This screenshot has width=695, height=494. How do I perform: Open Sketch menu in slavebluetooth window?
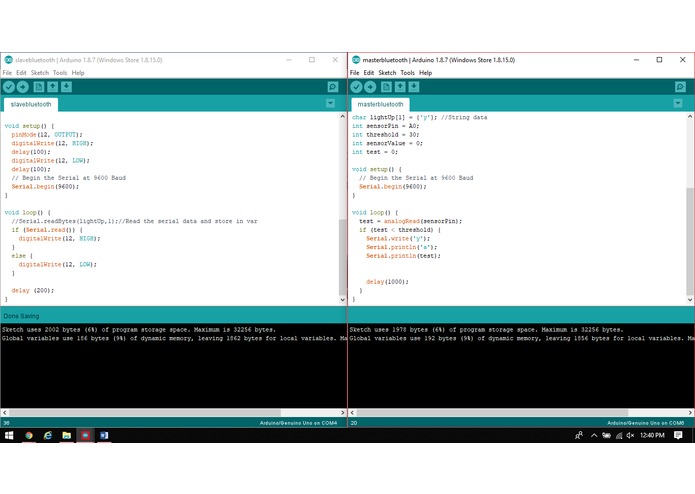[x=39, y=73]
